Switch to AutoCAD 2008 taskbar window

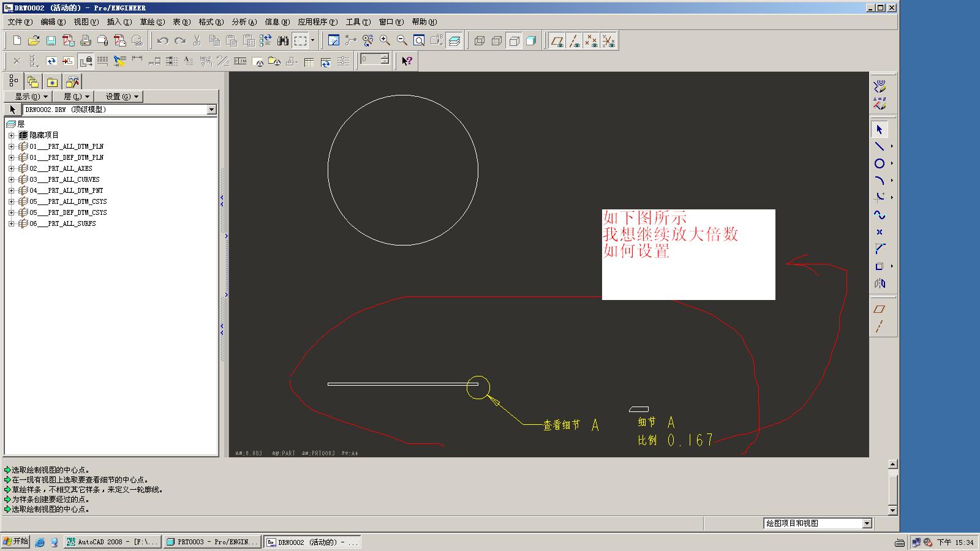pos(113,542)
